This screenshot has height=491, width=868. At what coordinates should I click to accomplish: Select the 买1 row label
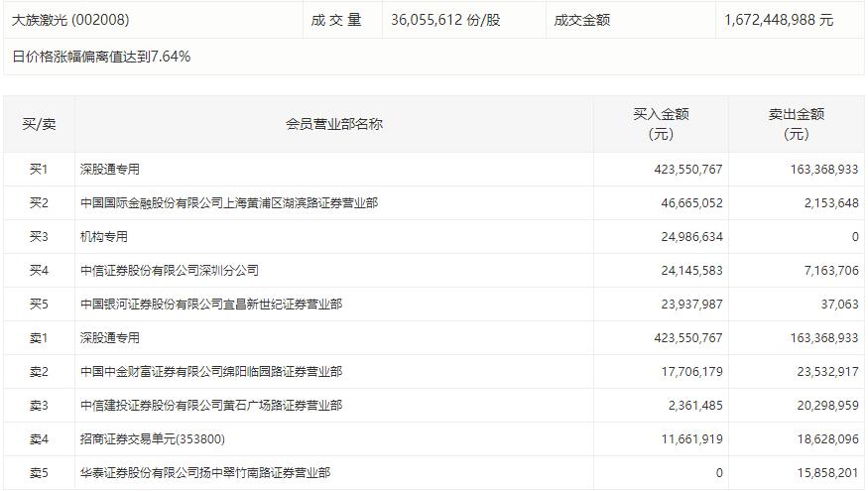39,170
